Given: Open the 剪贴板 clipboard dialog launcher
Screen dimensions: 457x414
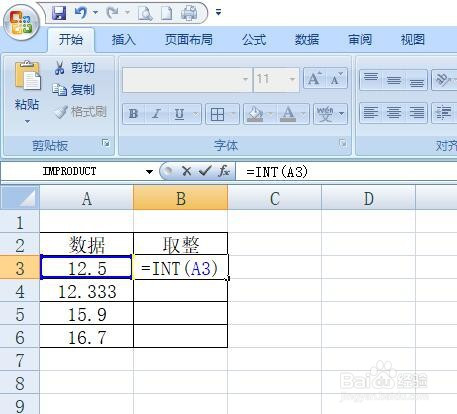Looking at the screenshot, I should click(106, 143).
